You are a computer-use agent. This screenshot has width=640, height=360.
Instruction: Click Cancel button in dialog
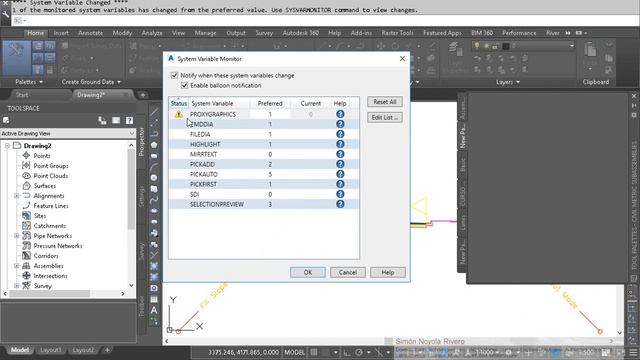pos(348,272)
